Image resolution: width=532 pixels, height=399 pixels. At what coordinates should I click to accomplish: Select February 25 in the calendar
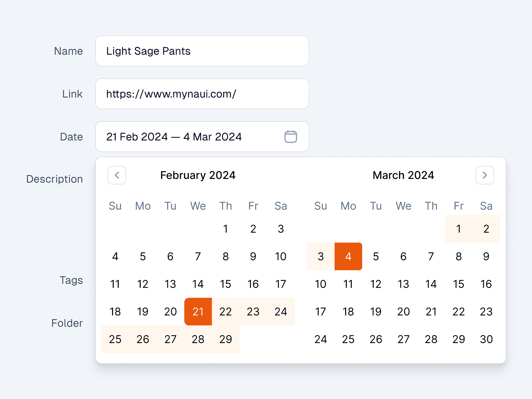pyautogui.click(x=115, y=339)
